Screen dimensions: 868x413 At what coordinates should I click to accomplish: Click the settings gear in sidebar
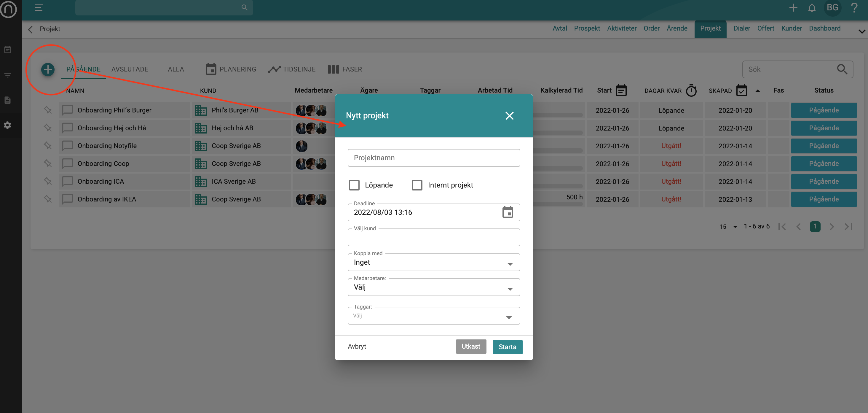tap(7, 125)
